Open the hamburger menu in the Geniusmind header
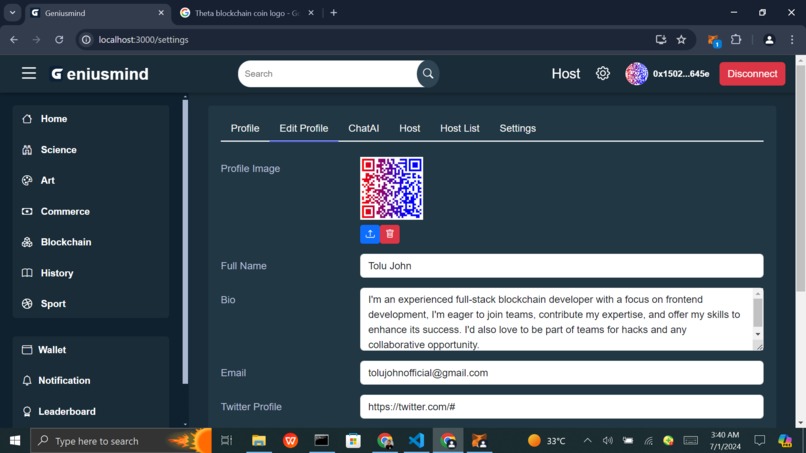The width and height of the screenshot is (806, 453). 29,74
